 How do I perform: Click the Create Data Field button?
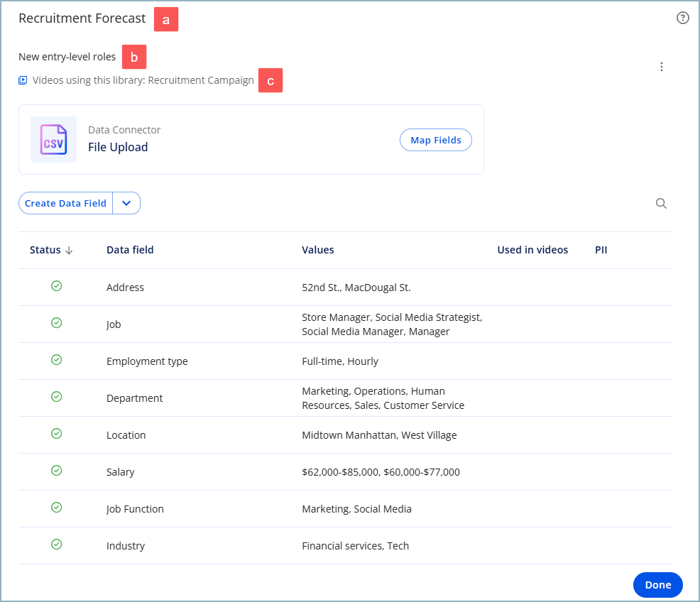click(x=65, y=203)
